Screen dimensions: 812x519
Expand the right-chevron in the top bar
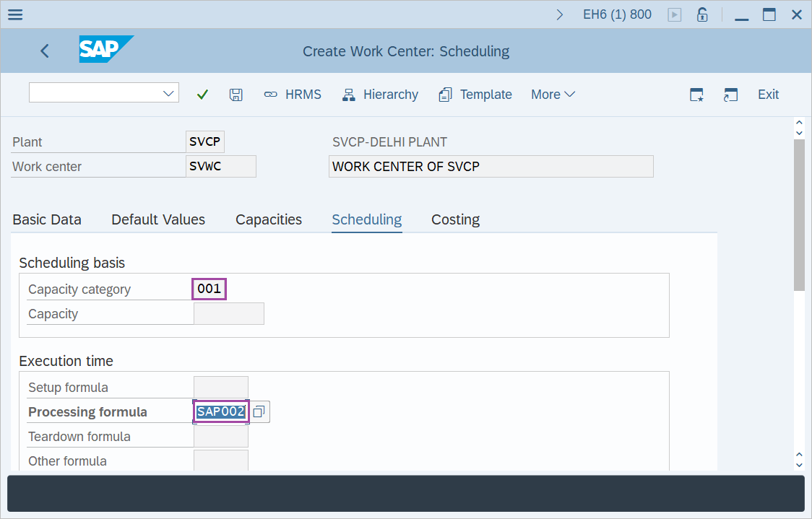click(560, 14)
